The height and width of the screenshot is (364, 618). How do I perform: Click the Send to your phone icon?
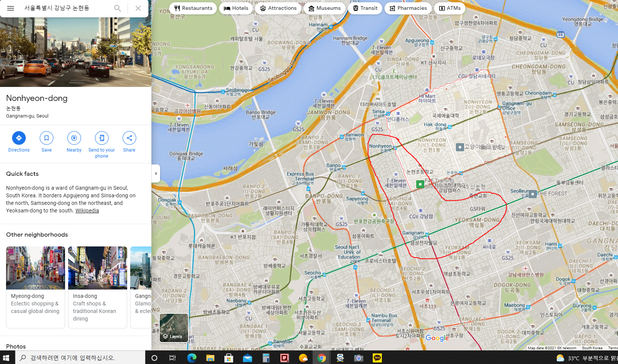point(102,138)
